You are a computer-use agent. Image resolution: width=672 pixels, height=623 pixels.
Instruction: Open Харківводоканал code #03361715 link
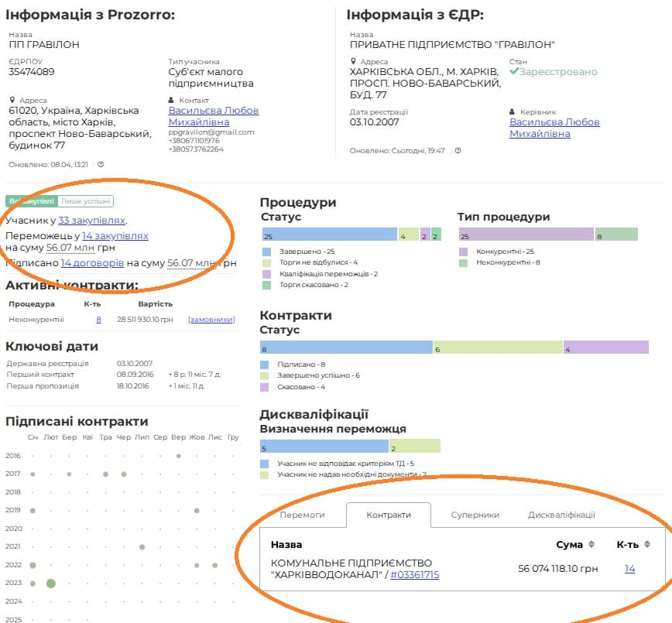click(414, 574)
